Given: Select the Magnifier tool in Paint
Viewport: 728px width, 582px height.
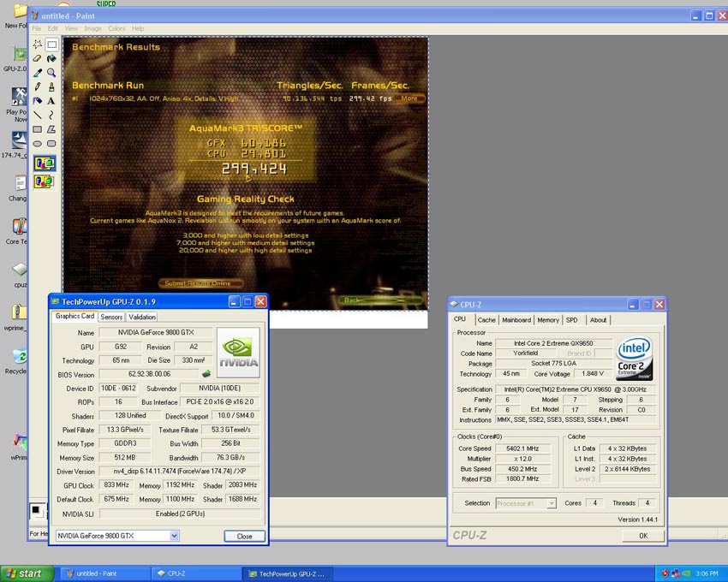Looking at the screenshot, I should [51, 73].
